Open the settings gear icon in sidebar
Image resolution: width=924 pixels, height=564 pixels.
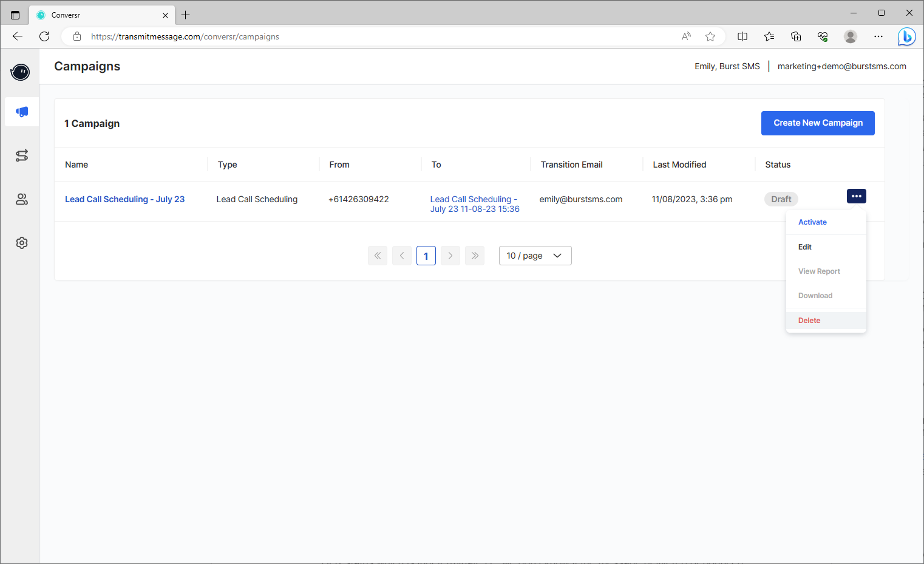pyautogui.click(x=22, y=243)
